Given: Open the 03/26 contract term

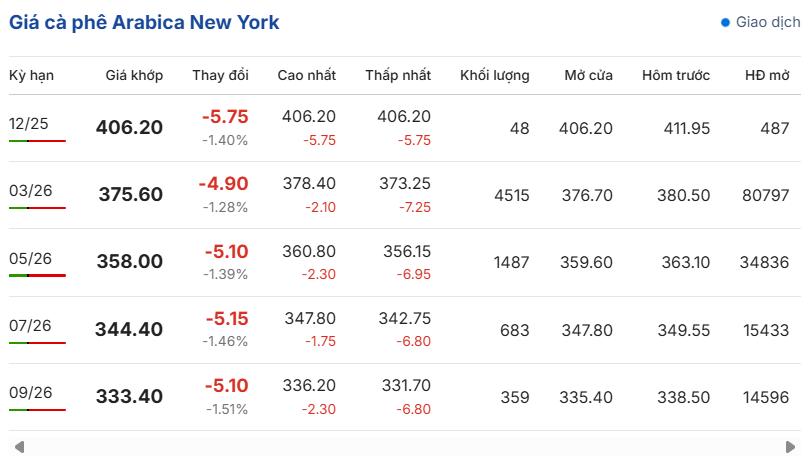Looking at the screenshot, I should click(x=30, y=190).
